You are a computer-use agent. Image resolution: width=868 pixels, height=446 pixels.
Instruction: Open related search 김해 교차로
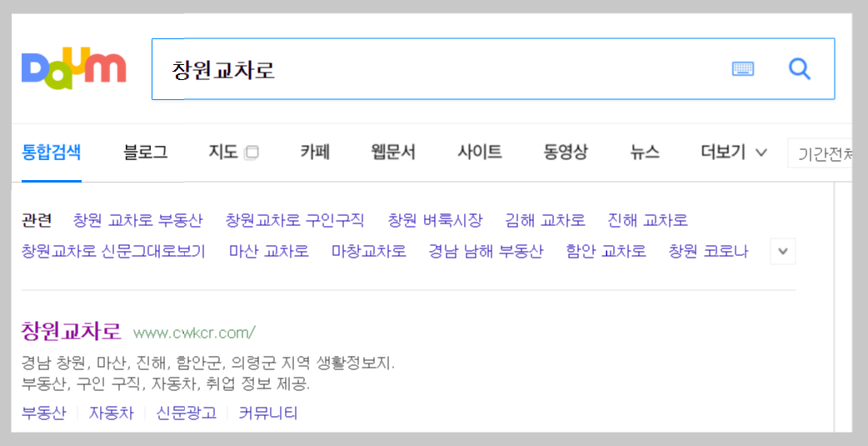[x=546, y=221]
